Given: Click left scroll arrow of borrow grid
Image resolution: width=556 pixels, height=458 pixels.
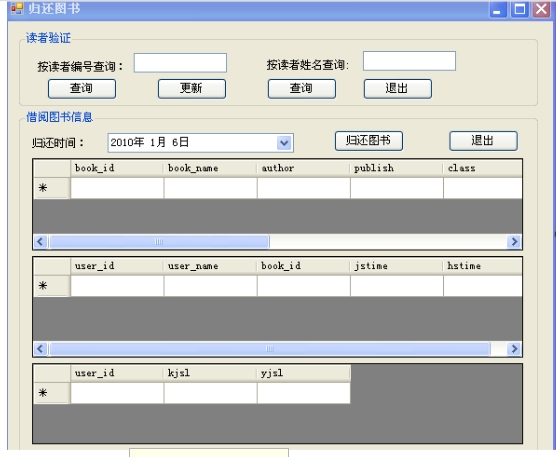Looking at the screenshot, I should [40, 349].
